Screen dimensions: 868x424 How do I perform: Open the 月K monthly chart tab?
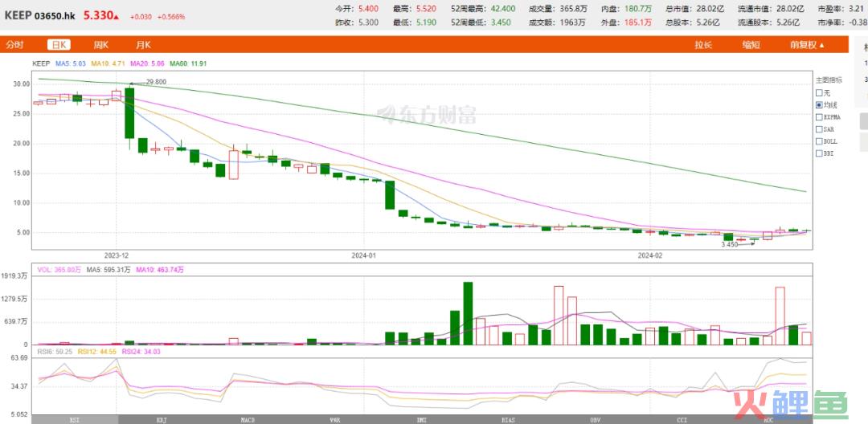(143, 45)
